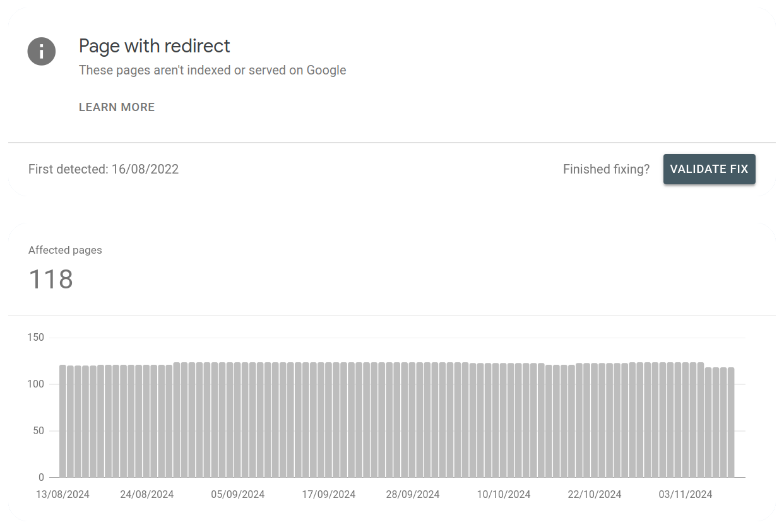Image resolution: width=784 pixels, height=532 pixels.
Task: Click the first bar in the chart
Action: 63,421
